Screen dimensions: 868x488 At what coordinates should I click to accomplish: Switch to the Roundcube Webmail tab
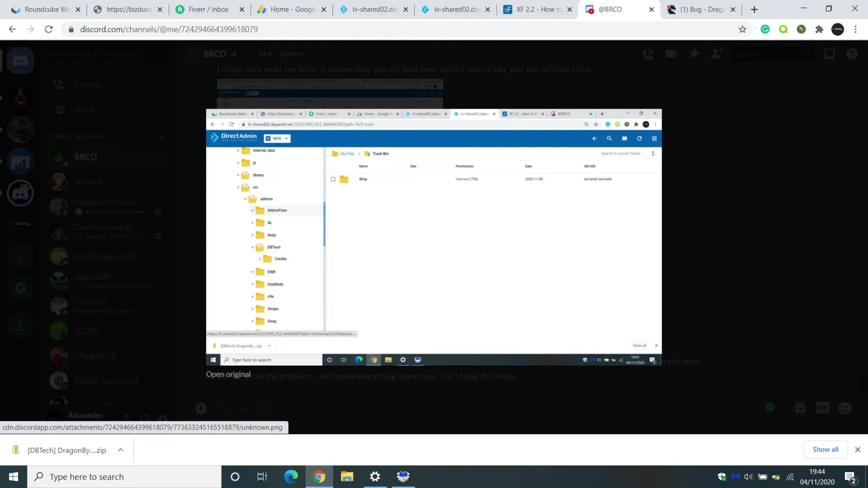[46, 10]
